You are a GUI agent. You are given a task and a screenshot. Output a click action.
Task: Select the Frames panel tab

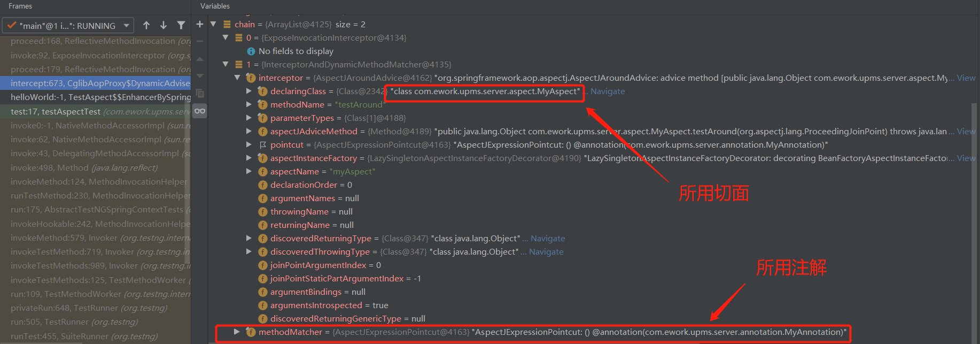tap(20, 6)
